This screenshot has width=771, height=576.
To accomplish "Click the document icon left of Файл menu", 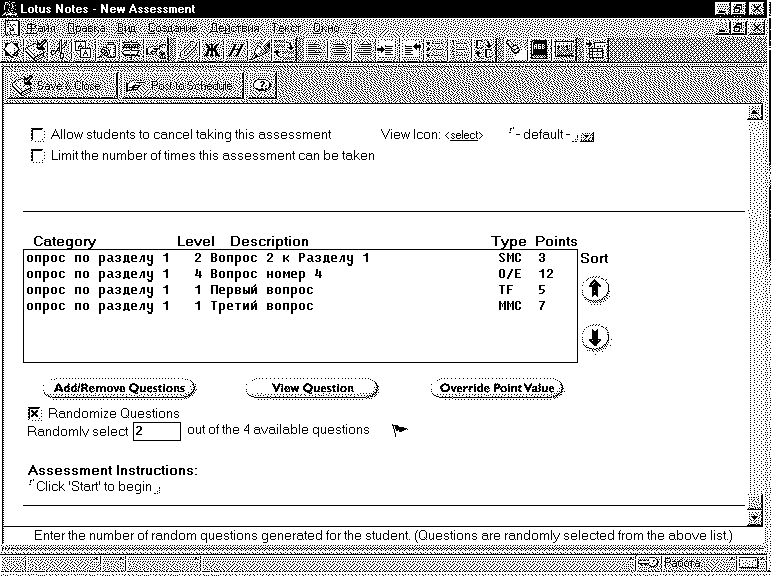I will coord(11,28).
